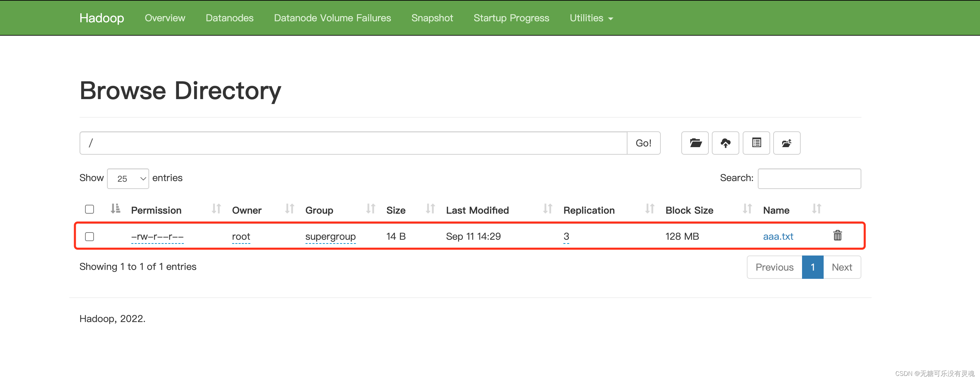Screen dimensions: 980x380
Task: Click the Next pagination button
Action: tap(841, 267)
